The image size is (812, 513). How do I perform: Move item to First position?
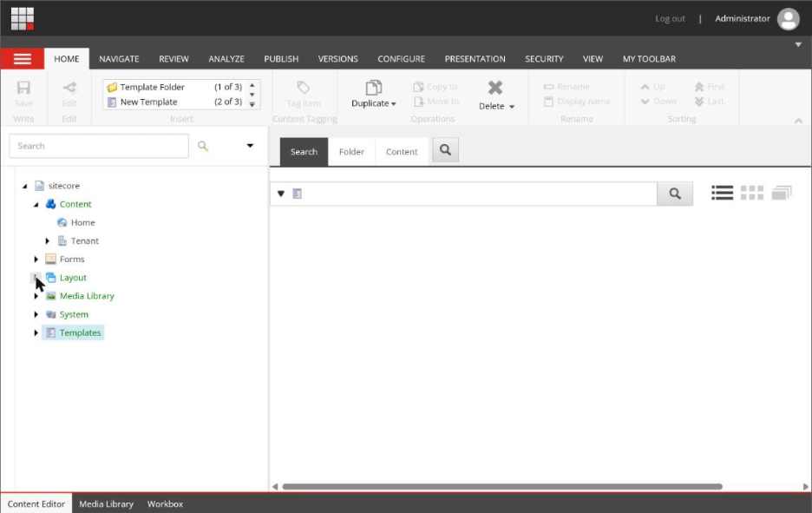point(710,87)
